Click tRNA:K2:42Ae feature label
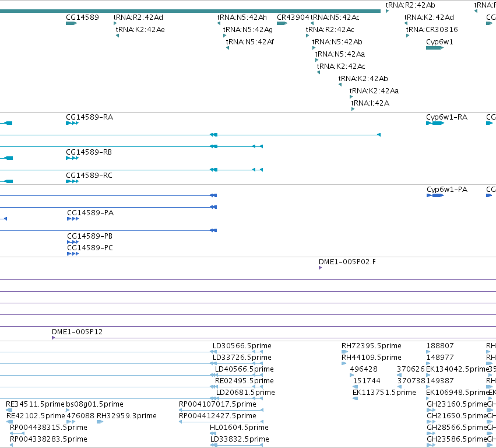The height and width of the screenshot is (448, 496). (140, 30)
